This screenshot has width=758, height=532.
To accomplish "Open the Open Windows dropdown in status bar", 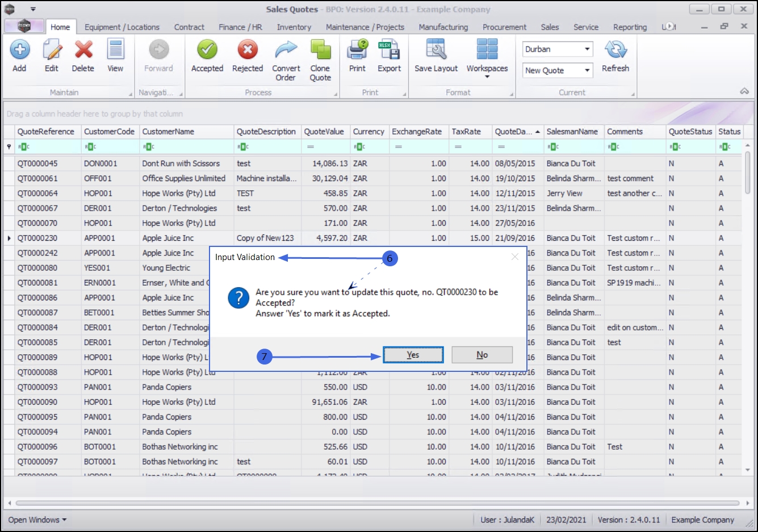I will pos(37,520).
